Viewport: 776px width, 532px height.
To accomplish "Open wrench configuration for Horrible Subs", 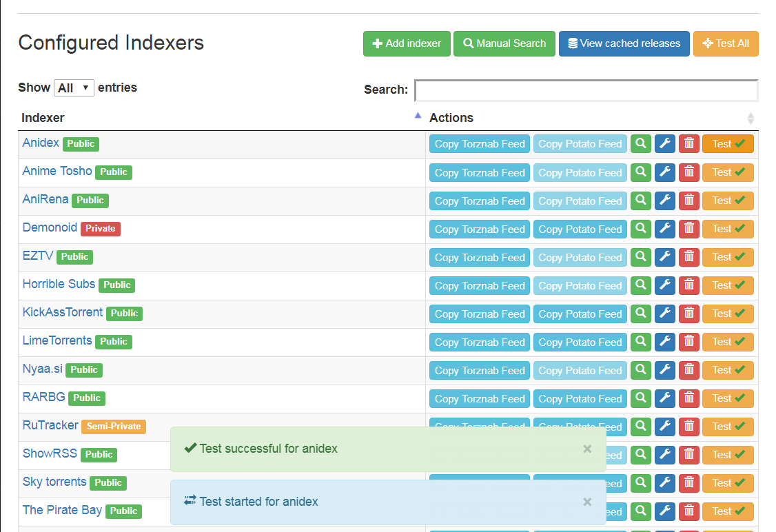I will 664,285.
